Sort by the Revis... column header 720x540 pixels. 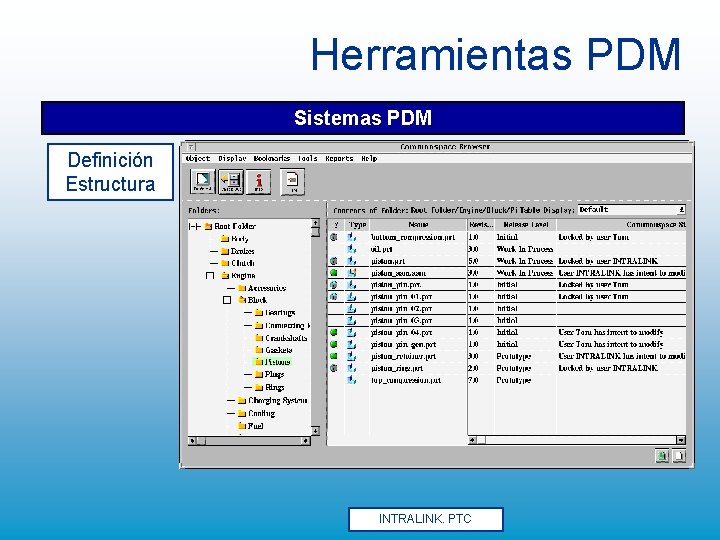(x=481, y=225)
